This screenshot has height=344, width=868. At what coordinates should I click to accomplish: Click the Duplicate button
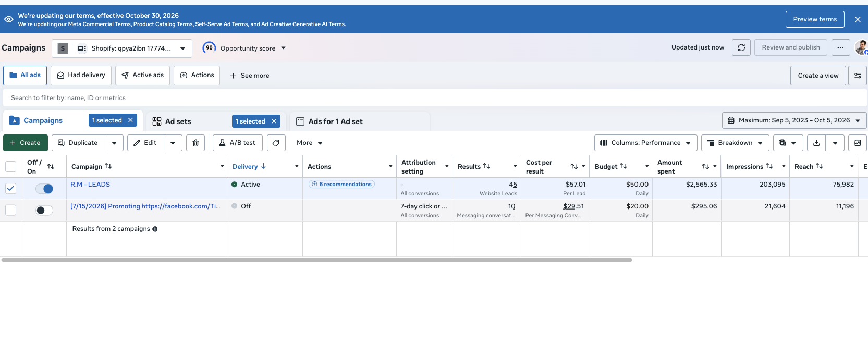78,143
